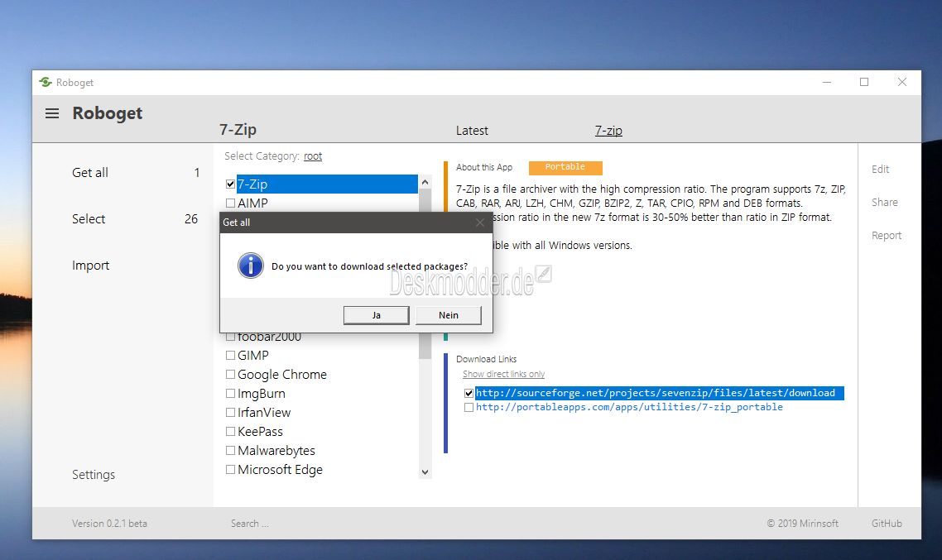Open the Get all section

click(90, 173)
